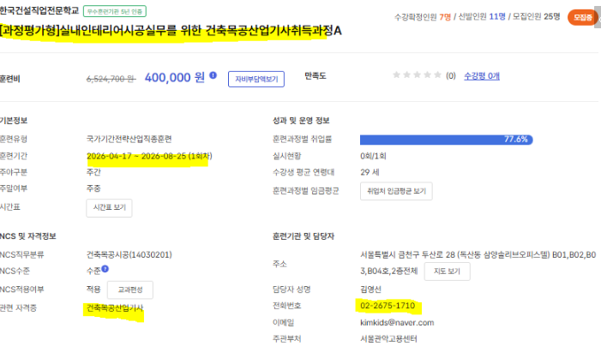Click the third satisfaction rating star
The image size is (601, 364).
418,75
